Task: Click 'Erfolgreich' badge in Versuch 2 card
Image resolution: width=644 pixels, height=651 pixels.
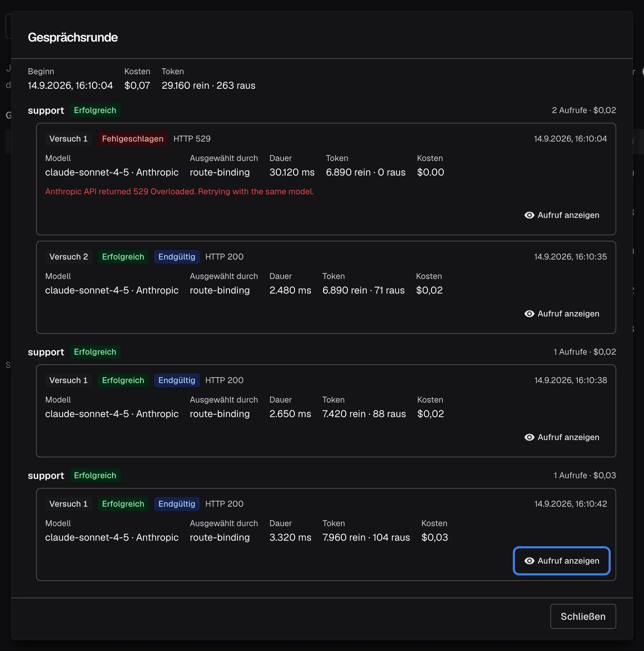Action: (x=123, y=257)
